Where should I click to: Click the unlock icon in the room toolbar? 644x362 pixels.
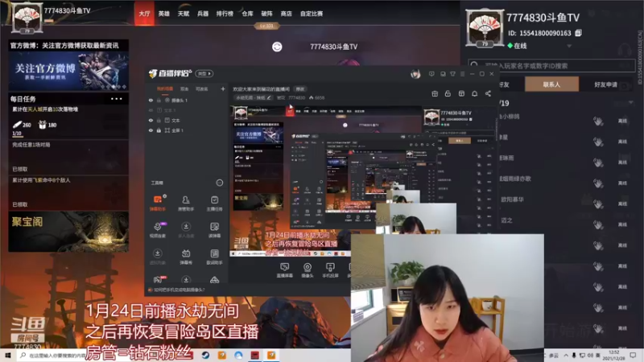coord(448,93)
